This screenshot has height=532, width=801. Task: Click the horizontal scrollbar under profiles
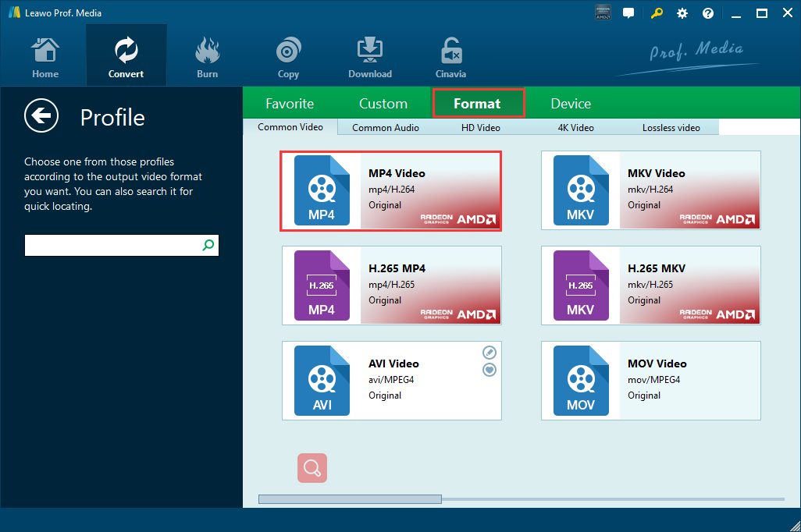coord(350,499)
